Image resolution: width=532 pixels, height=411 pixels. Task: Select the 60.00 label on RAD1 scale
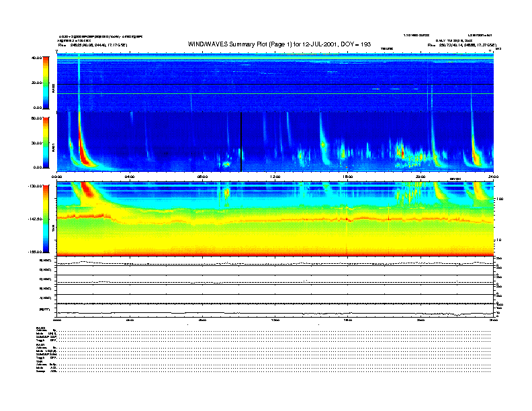tap(36, 118)
